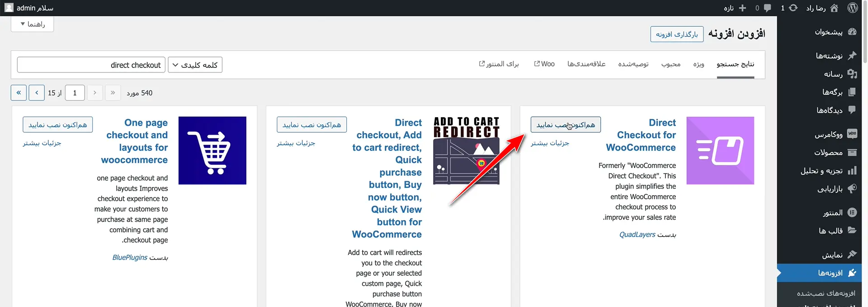The height and width of the screenshot is (307, 868).
Task: Open the Woo external tab
Action: click(x=544, y=64)
